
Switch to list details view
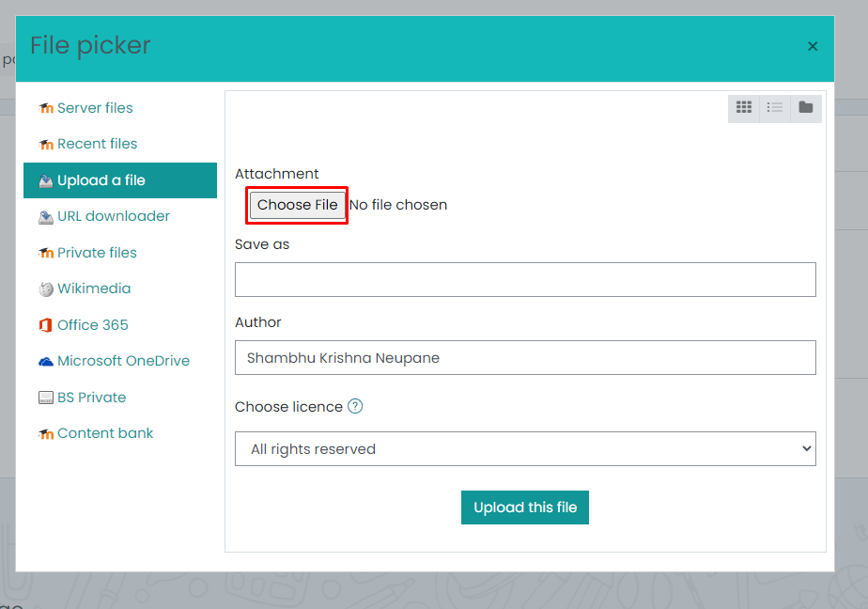tap(774, 107)
